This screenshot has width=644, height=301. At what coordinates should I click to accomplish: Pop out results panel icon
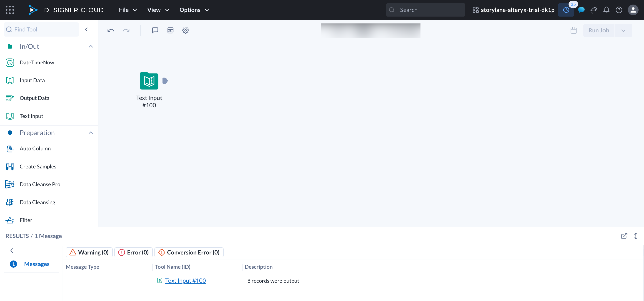click(x=624, y=236)
